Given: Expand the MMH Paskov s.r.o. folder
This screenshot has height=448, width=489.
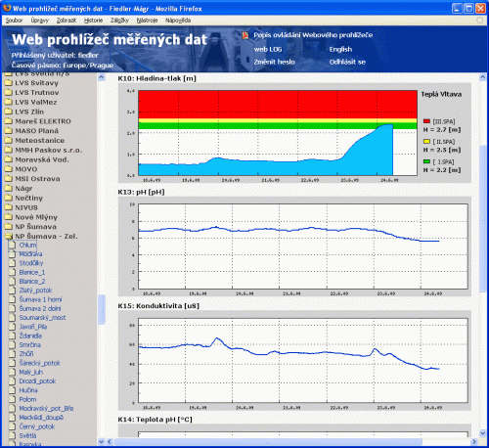Looking at the screenshot, I should (8, 150).
